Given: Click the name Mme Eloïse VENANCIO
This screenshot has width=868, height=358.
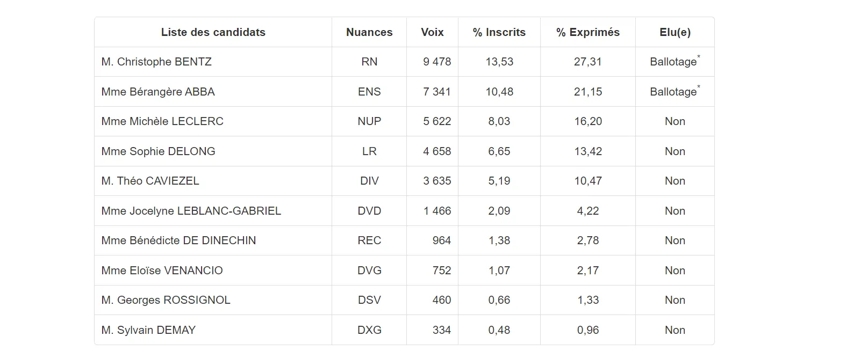Looking at the screenshot, I should (162, 271).
